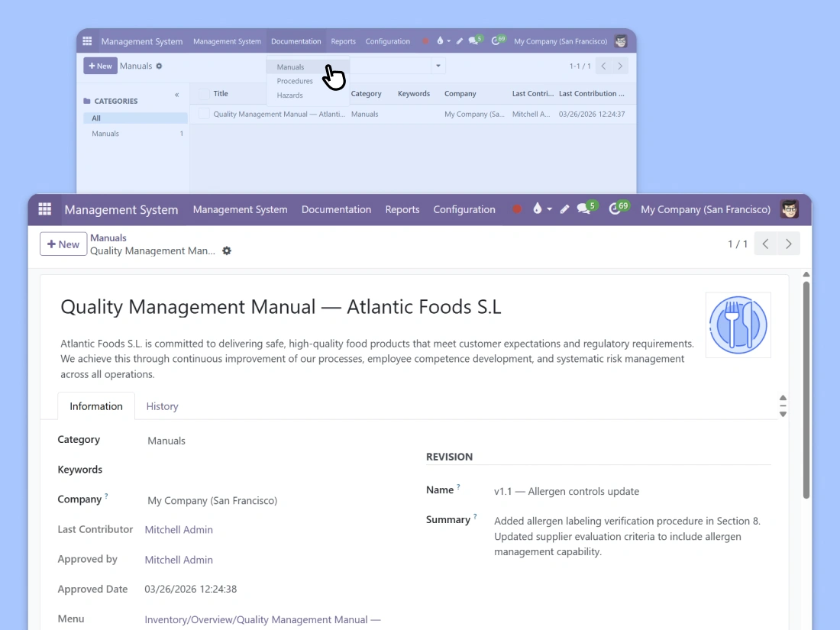Screen dimensions: 840x630
Task: Check the Quality Management Manual row checkbox
Action: (204, 114)
